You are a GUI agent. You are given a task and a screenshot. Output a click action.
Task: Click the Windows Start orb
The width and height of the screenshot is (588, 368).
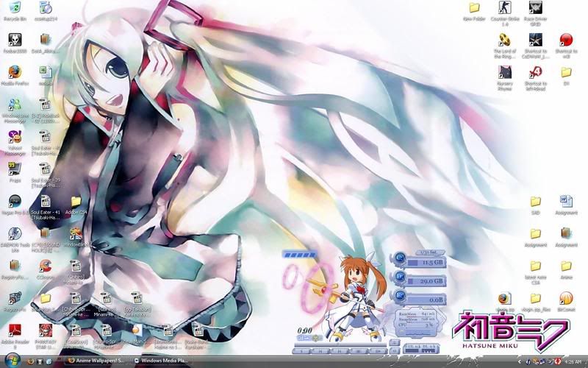(x=12, y=361)
